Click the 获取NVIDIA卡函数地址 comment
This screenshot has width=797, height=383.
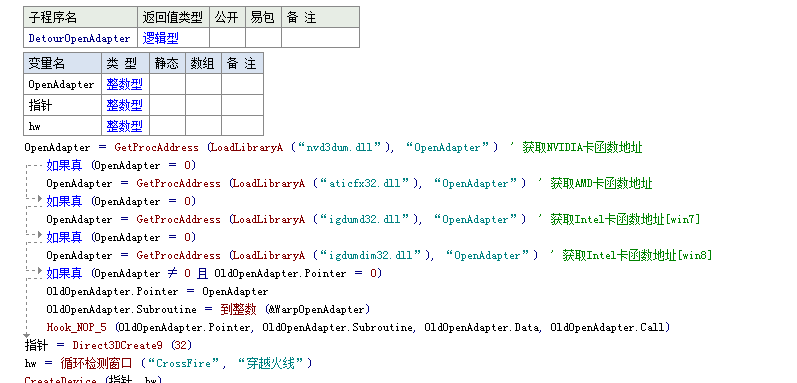pyautogui.click(x=582, y=148)
